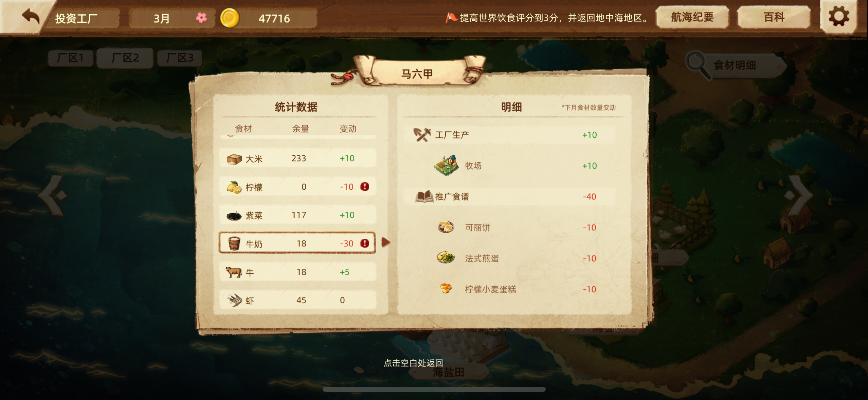Open the 航海纪要 button
The height and width of the screenshot is (400, 868).
[692, 17]
